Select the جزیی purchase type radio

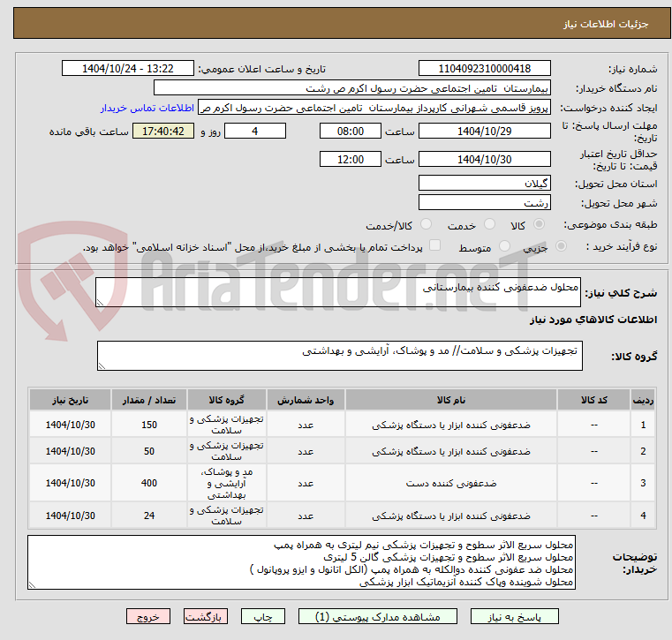point(561,246)
